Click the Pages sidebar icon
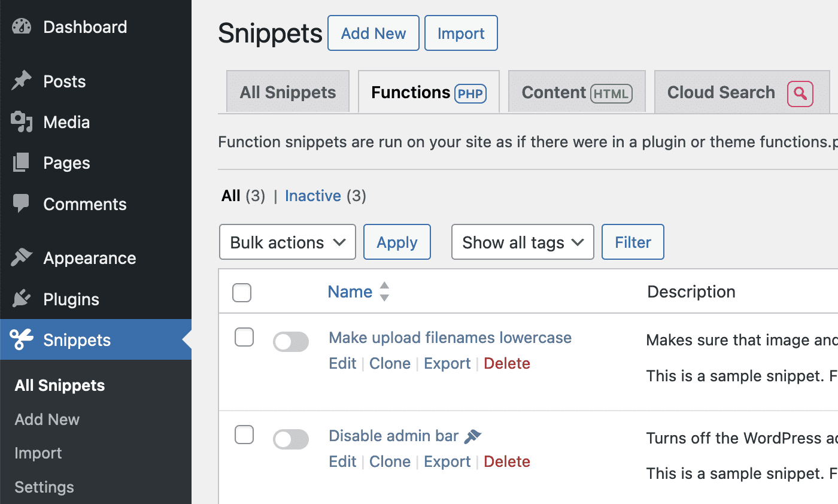Screen dimensions: 838x504 pos(22,162)
